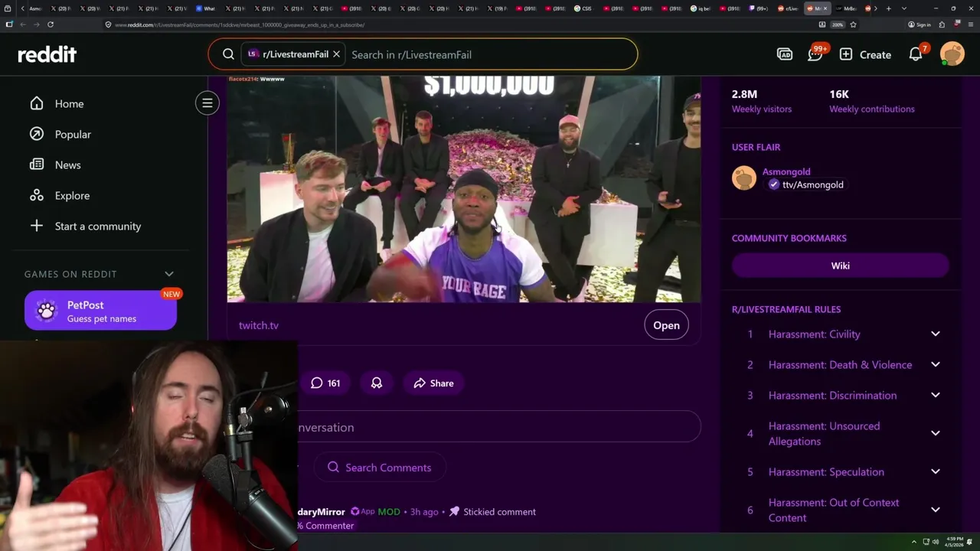The image size is (980, 551).
Task: Click the Open button under video
Action: [x=666, y=325]
